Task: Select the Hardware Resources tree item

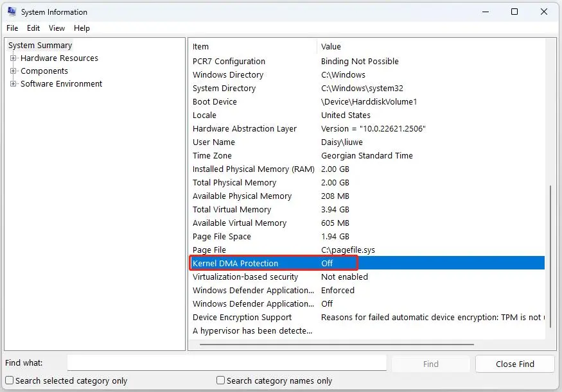Action: tap(59, 58)
